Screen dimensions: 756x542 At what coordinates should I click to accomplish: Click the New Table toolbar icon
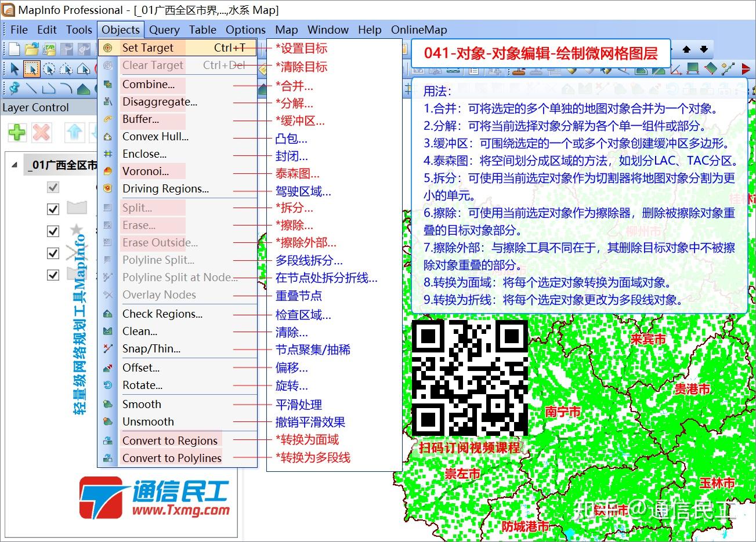pos(14,49)
